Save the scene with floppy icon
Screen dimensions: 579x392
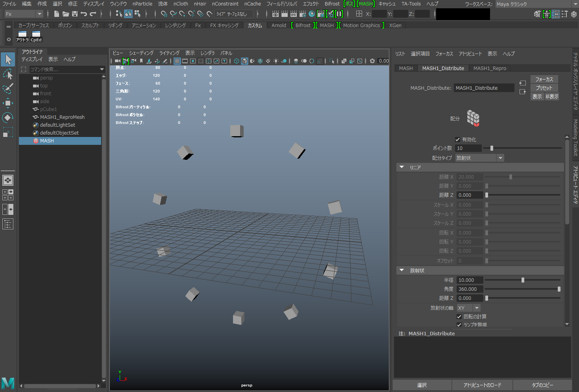click(x=75, y=14)
